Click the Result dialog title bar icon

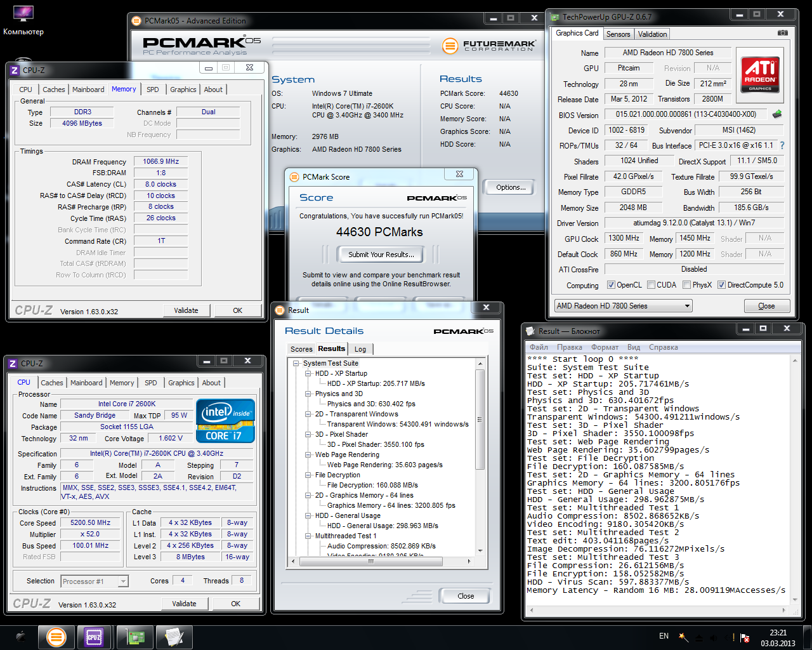coord(280,310)
